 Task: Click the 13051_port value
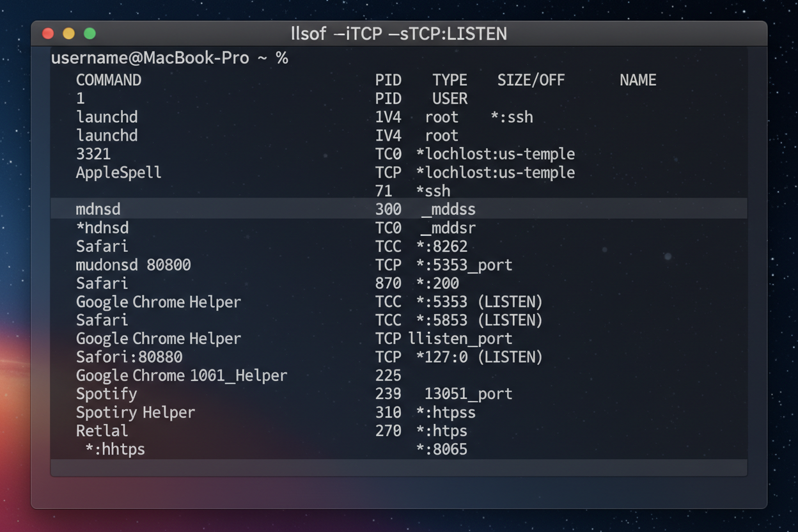(468, 394)
